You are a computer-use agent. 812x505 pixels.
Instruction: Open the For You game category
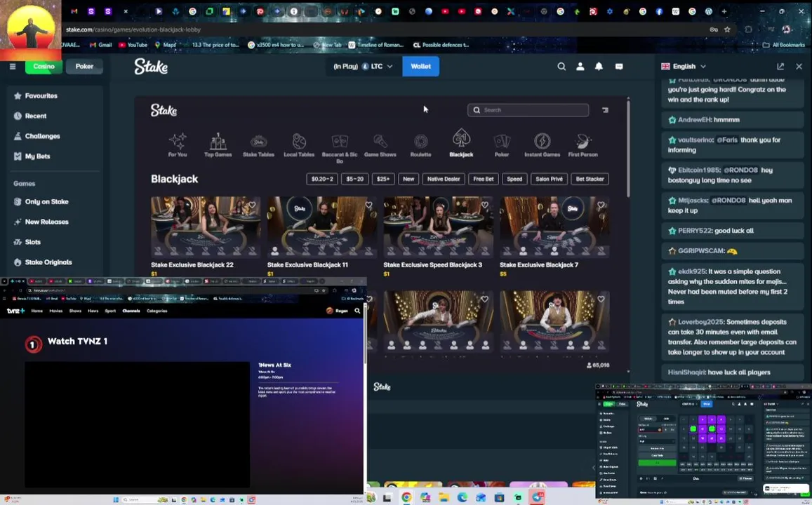coord(177,145)
